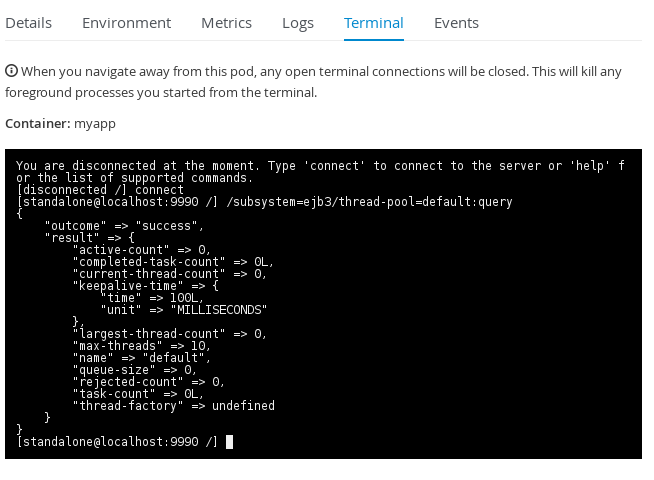Click the Container: myapp label

[60, 123]
